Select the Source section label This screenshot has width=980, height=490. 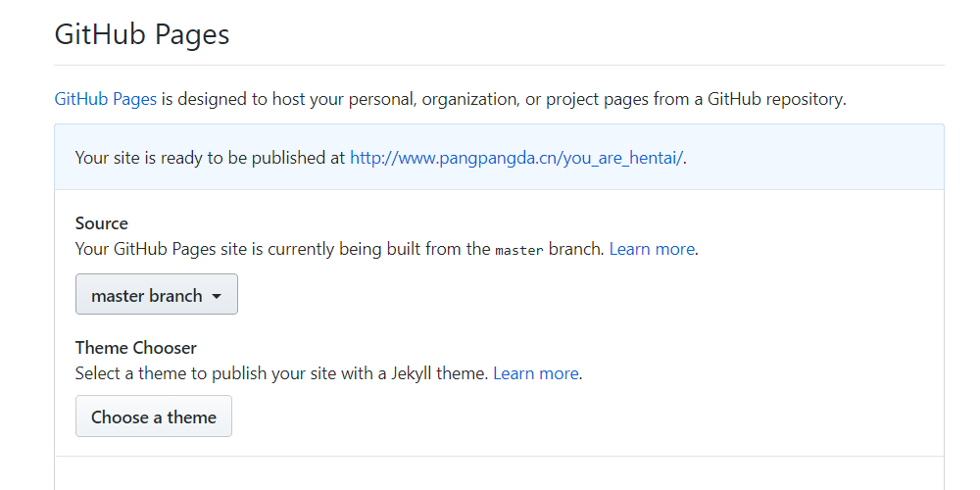tap(101, 223)
